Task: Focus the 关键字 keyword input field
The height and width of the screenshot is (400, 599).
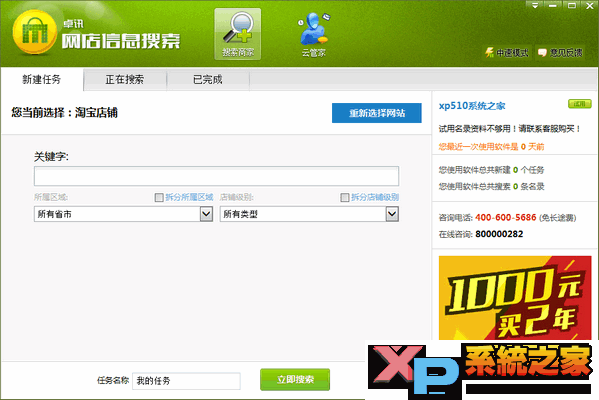Action: [x=216, y=176]
